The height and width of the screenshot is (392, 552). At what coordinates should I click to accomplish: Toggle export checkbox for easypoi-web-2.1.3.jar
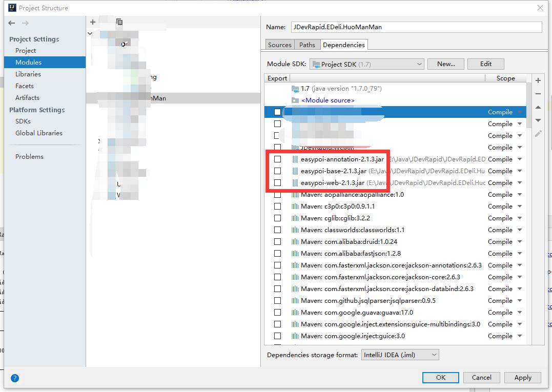277,183
